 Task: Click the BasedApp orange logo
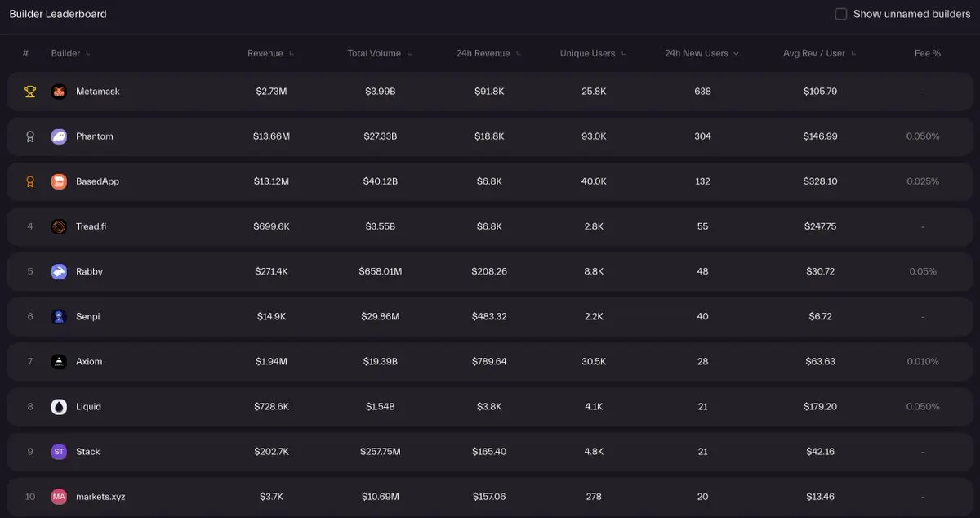click(59, 181)
